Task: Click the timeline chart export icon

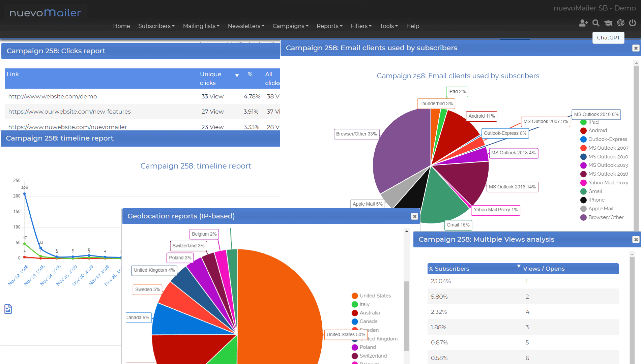Action: [x=8, y=309]
